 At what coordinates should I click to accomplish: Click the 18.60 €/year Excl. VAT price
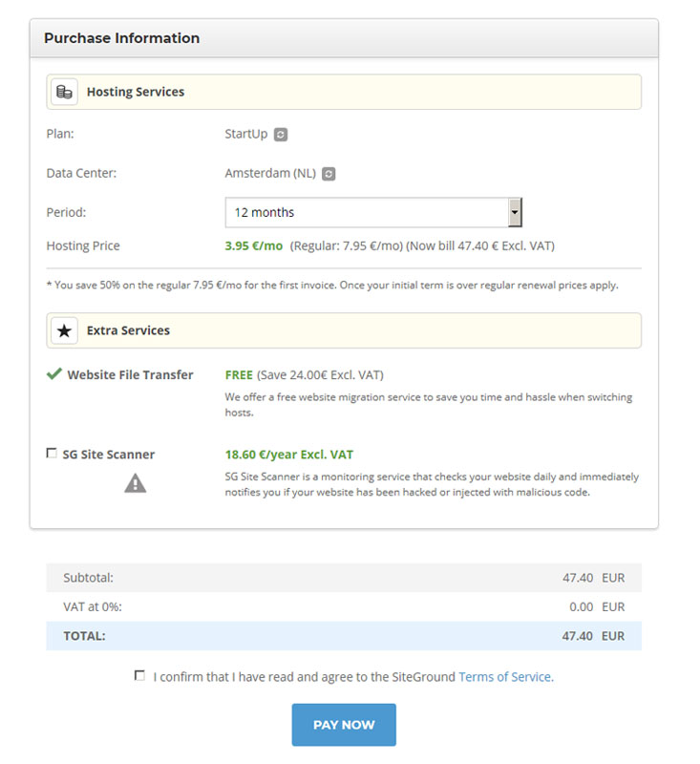(x=288, y=455)
